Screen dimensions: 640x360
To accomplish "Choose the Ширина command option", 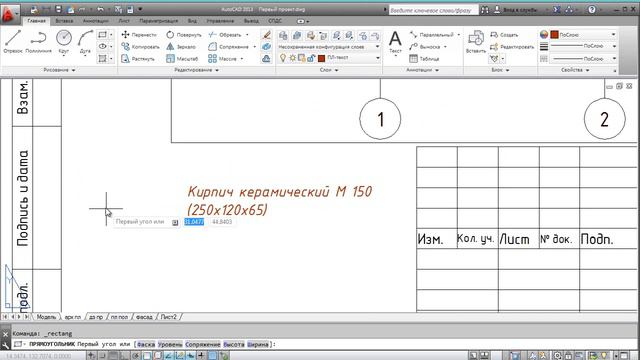I will pyautogui.click(x=258, y=344).
